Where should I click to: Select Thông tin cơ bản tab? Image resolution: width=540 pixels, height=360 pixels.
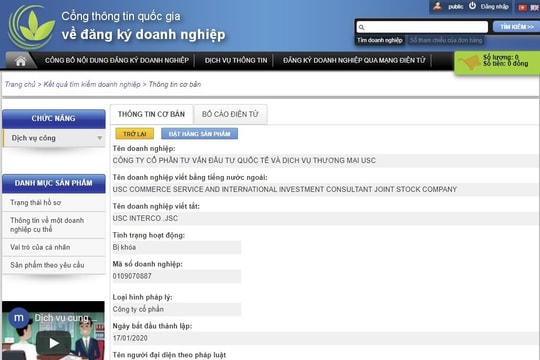pyautogui.click(x=151, y=114)
